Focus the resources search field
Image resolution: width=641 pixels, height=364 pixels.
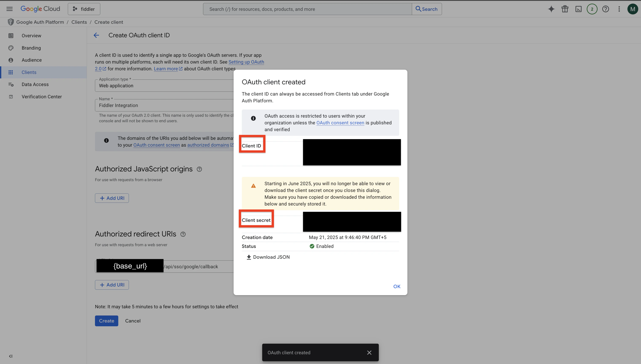307,9
